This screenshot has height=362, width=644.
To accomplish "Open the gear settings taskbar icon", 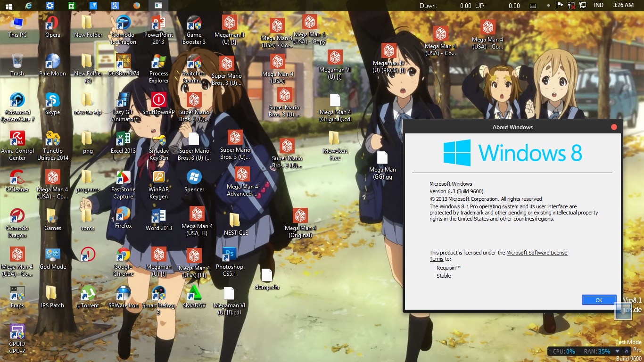I will click(x=50, y=6).
